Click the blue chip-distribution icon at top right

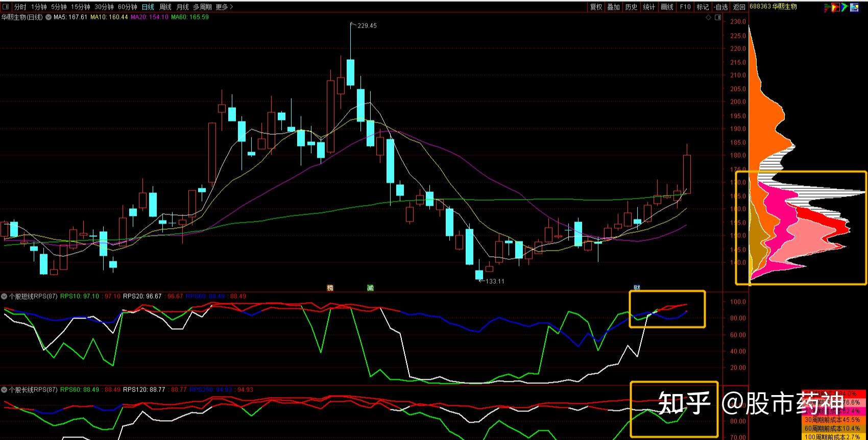[x=854, y=7]
